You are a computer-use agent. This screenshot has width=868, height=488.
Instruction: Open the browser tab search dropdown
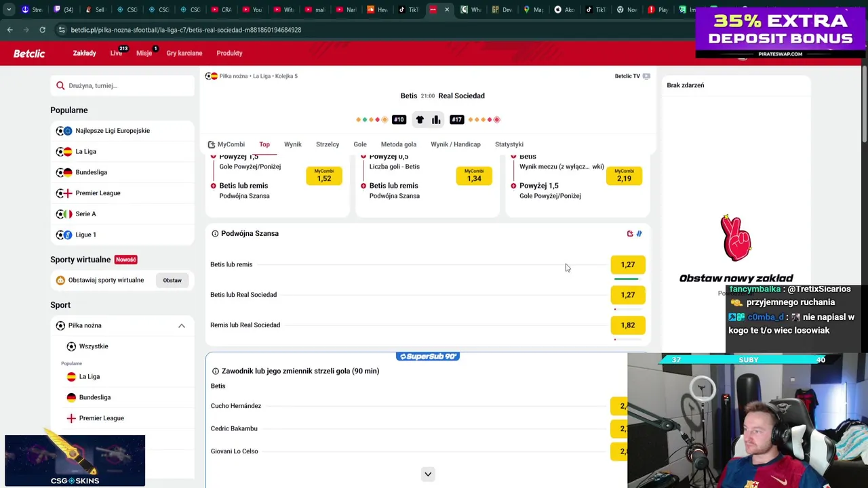(9, 9)
